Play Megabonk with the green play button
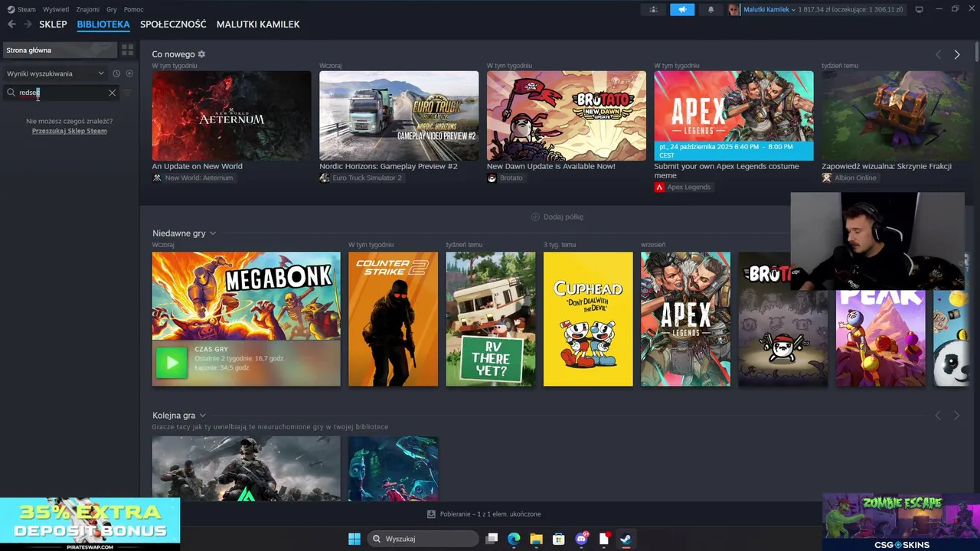This screenshot has width=980, height=551. 171,363
